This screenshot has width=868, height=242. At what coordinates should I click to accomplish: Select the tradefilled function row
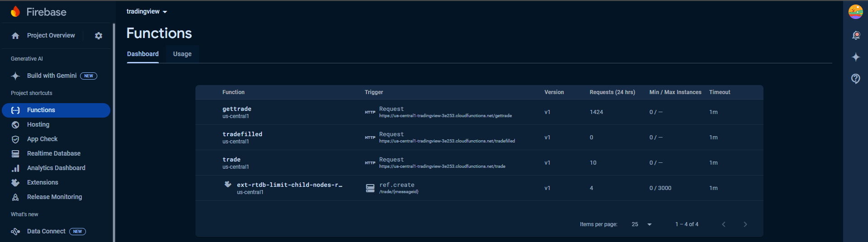[x=242, y=134]
